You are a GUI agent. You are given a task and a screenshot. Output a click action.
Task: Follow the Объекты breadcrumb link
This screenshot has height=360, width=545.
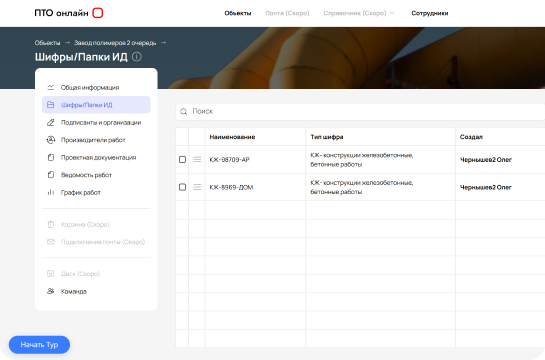[47, 43]
